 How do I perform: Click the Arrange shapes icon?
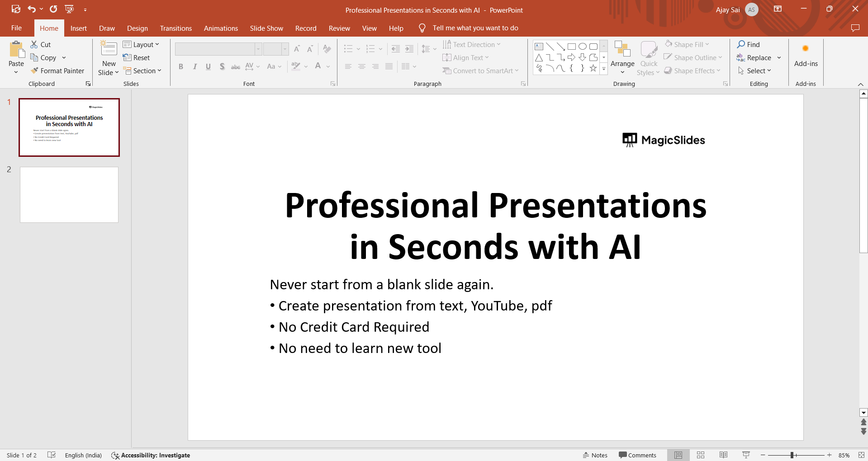pyautogui.click(x=622, y=49)
